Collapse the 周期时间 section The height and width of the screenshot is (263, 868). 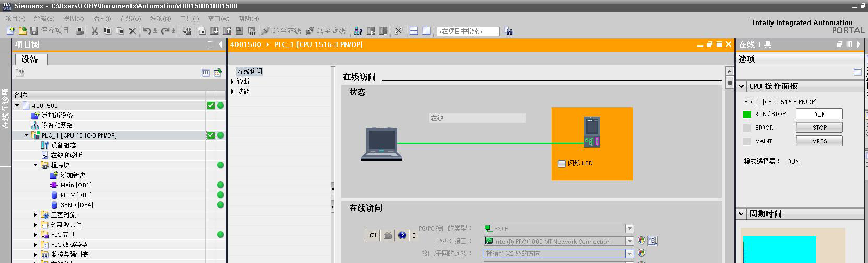pos(741,214)
